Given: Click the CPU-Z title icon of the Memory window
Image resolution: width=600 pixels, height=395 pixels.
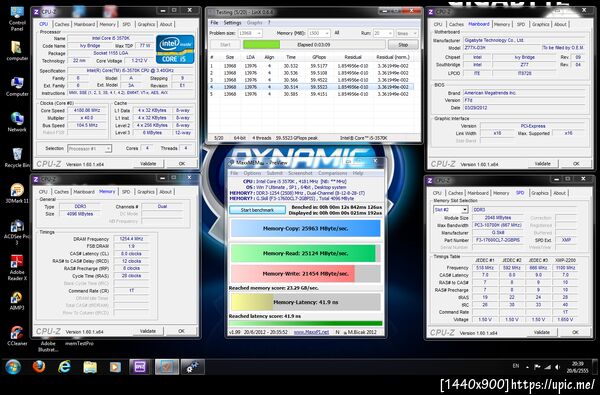Looking at the screenshot, I should 36,179.
